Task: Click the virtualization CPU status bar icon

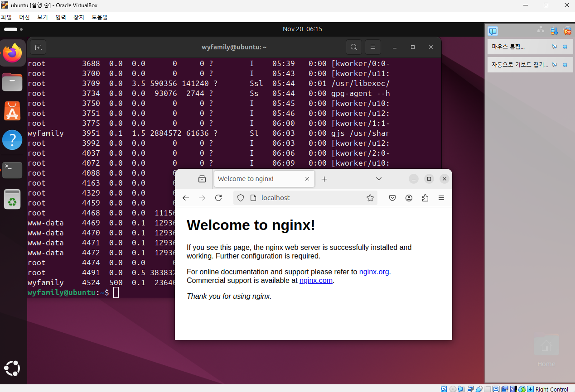Action: click(x=513, y=389)
